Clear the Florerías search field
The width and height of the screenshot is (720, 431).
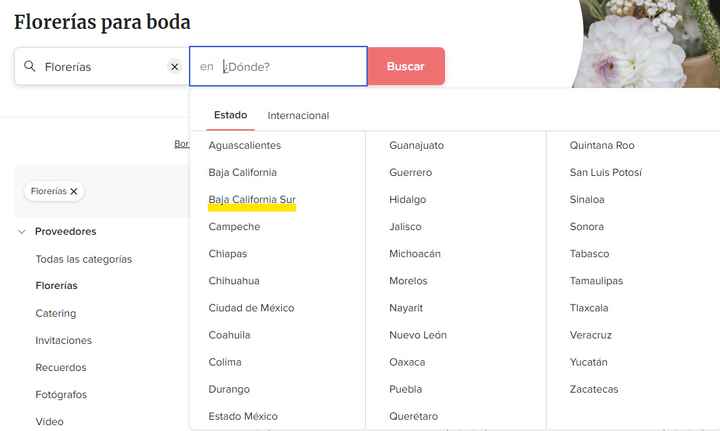[x=174, y=67]
